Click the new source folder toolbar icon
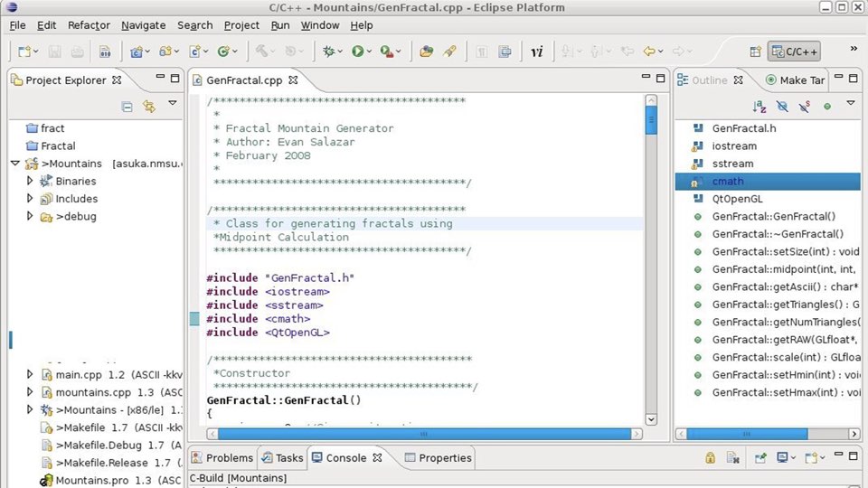Viewport: 868px width, 488px height. click(x=165, y=52)
